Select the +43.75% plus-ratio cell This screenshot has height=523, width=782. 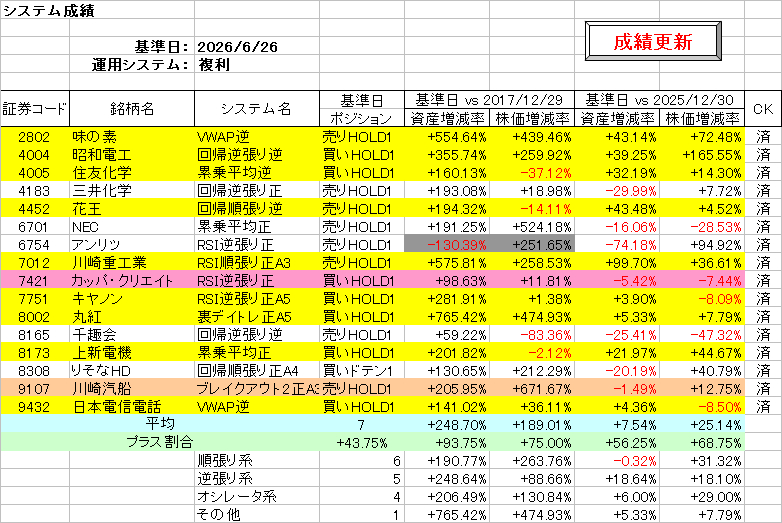pos(362,442)
